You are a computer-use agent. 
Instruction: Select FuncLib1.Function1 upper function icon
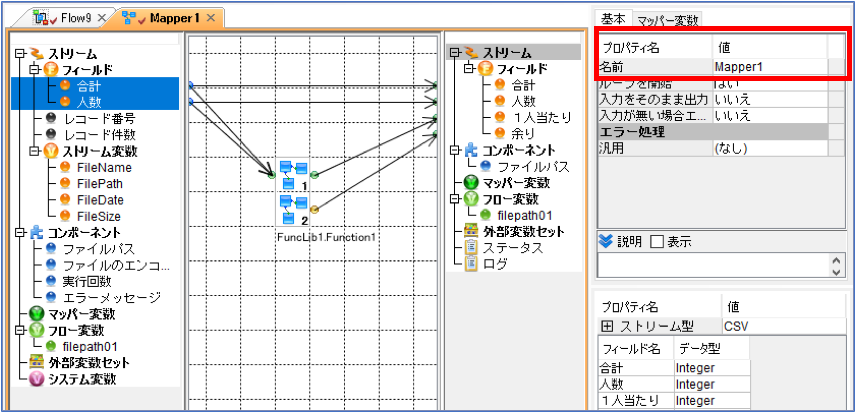pyautogui.click(x=294, y=174)
